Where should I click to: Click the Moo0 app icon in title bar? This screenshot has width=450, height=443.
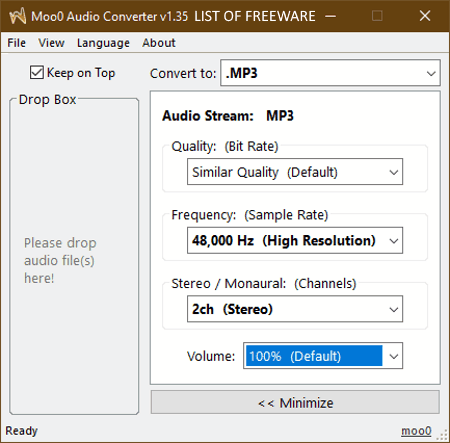pyautogui.click(x=17, y=16)
